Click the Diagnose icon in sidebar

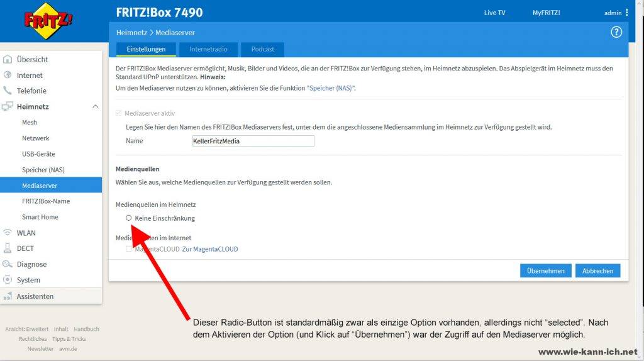click(8, 264)
